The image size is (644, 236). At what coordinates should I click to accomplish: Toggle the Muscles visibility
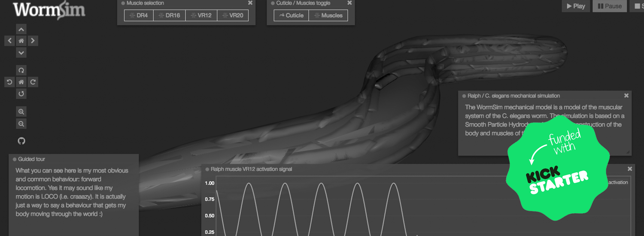coord(328,15)
